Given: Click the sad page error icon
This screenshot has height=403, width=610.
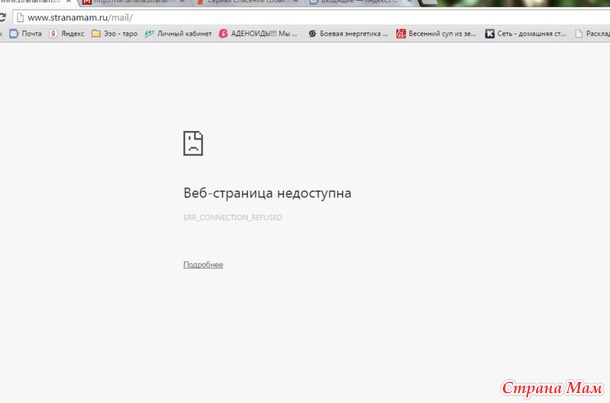Looking at the screenshot, I should (193, 144).
